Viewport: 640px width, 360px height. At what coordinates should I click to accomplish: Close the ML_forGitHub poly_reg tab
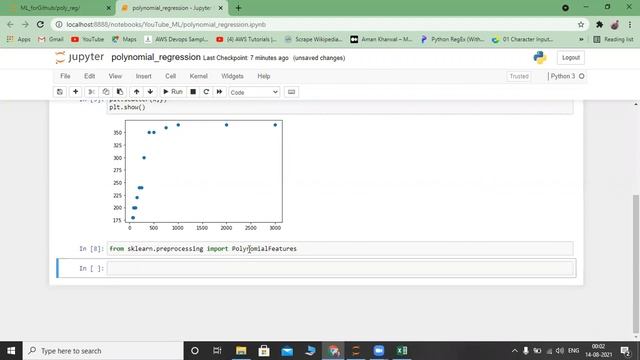(109, 8)
